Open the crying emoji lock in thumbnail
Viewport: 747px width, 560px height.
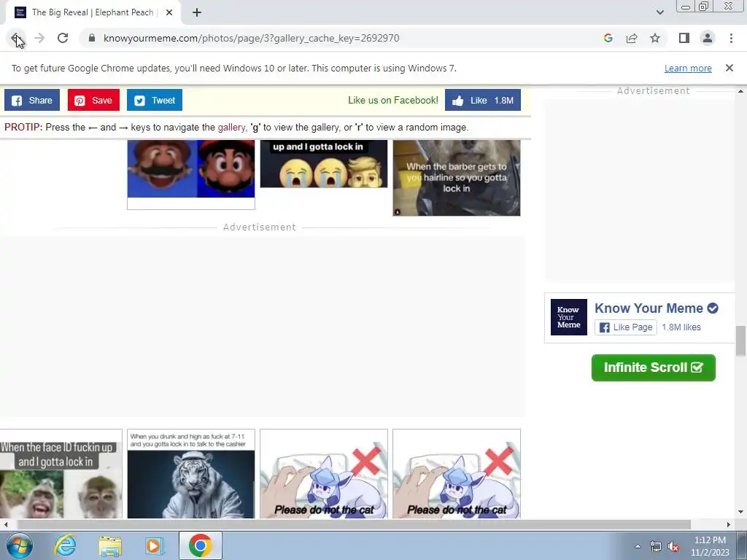(x=324, y=163)
